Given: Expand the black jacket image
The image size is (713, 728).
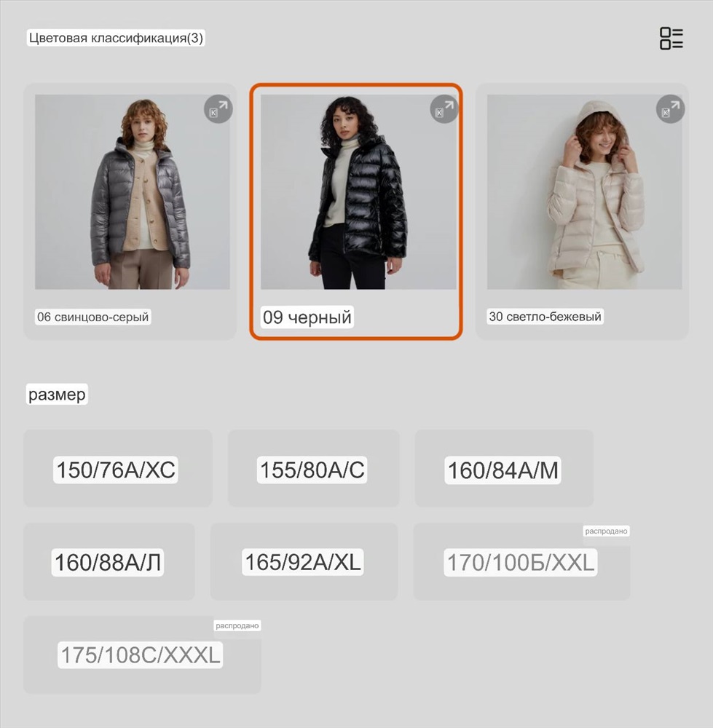Looking at the screenshot, I should tap(444, 109).
